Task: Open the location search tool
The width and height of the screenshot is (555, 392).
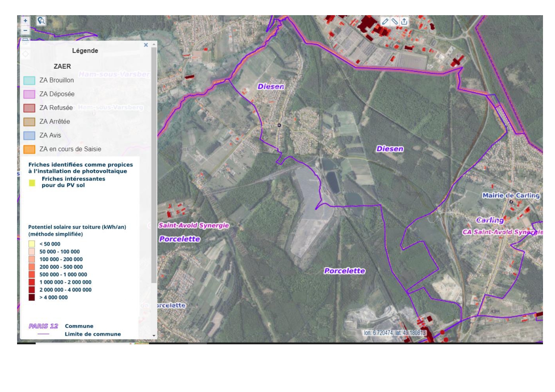Action: (41, 21)
